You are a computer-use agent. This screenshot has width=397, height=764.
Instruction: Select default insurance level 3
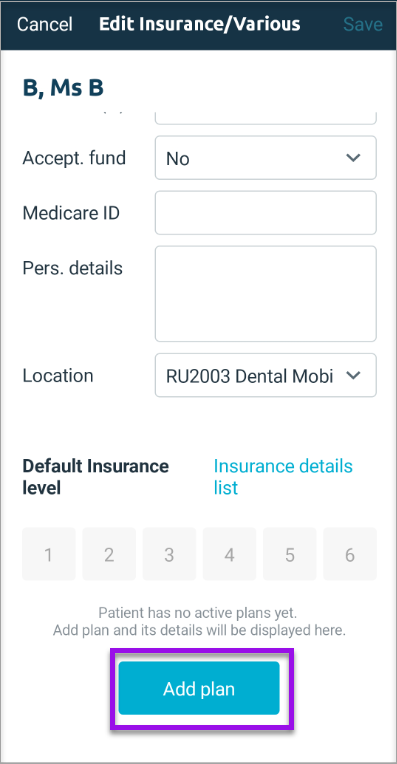click(169, 554)
